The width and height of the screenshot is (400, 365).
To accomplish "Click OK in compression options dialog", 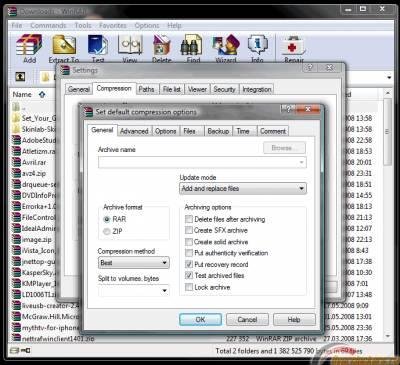I will (x=200, y=320).
